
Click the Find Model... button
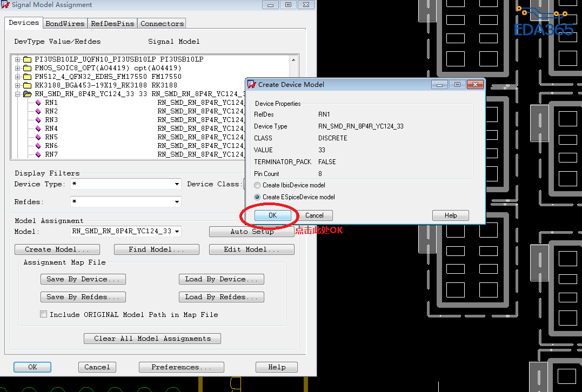pyautogui.click(x=156, y=249)
